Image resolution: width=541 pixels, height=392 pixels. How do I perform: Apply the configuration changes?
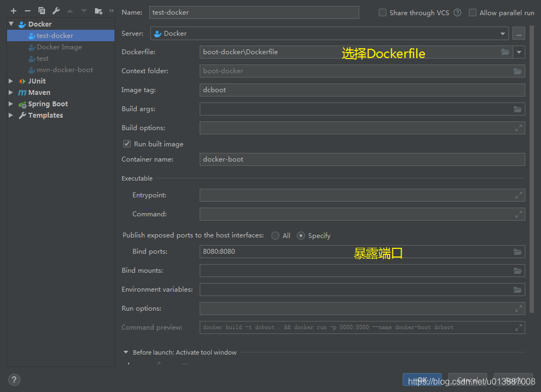(513, 380)
